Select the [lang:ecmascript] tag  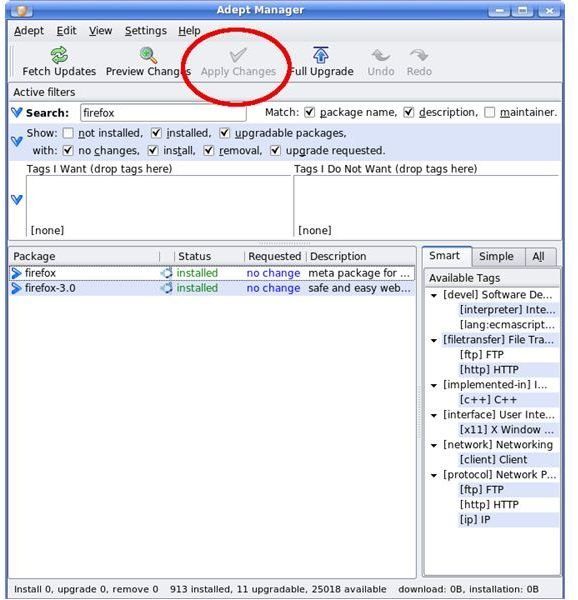[x=507, y=325]
